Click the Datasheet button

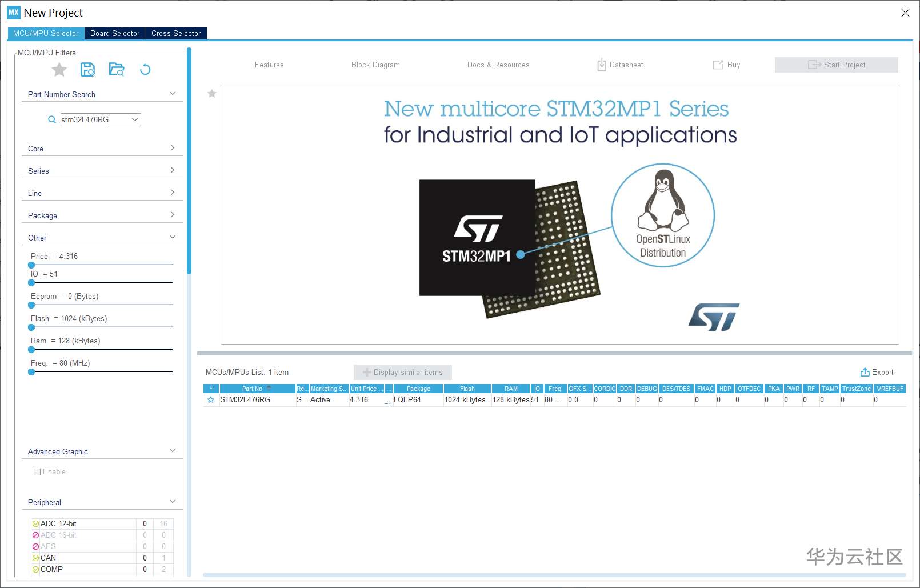[620, 65]
